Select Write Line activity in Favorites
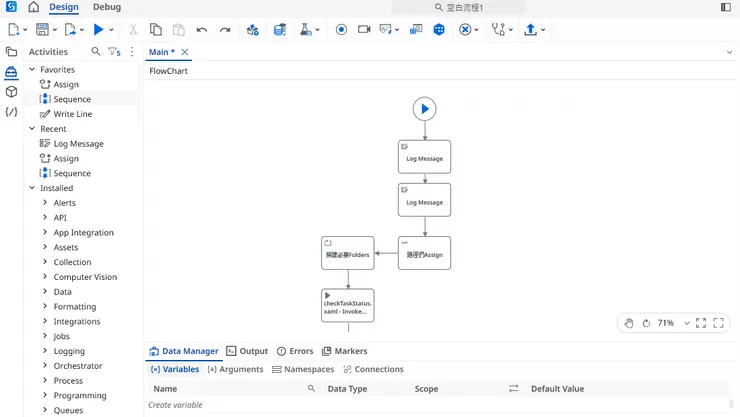Image resolution: width=740 pixels, height=417 pixels. click(x=72, y=114)
